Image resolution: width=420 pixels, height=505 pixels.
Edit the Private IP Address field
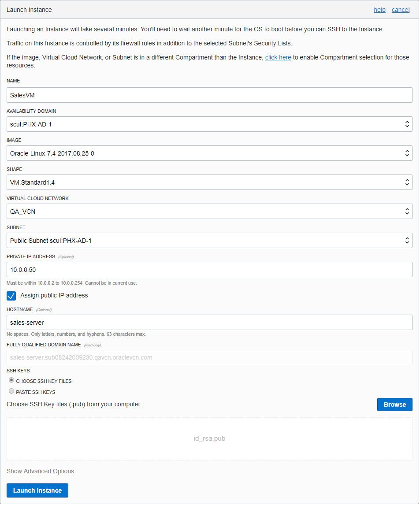click(209, 269)
